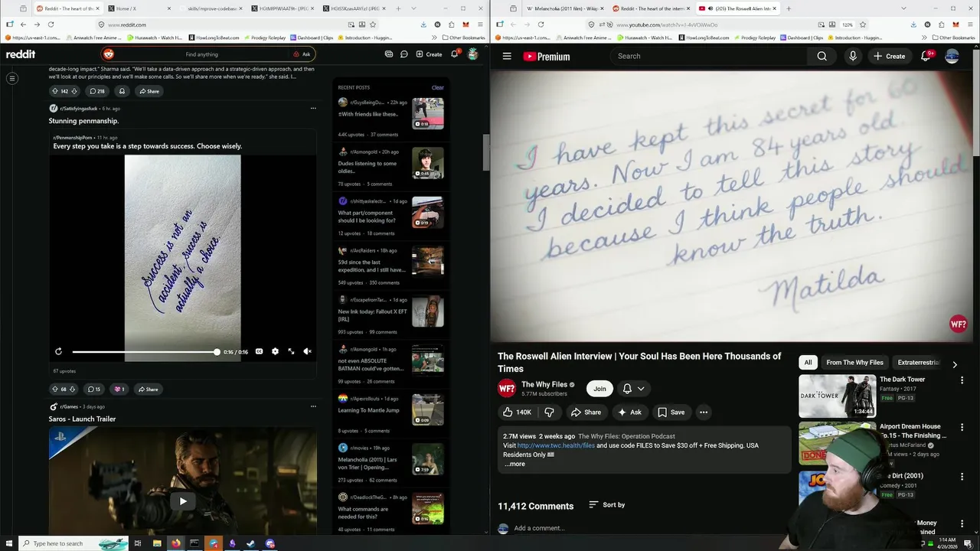Open comments on Stunning penmanship post
The height and width of the screenshot is (551, 980).
pyautogui.click(x=93, y=389)
